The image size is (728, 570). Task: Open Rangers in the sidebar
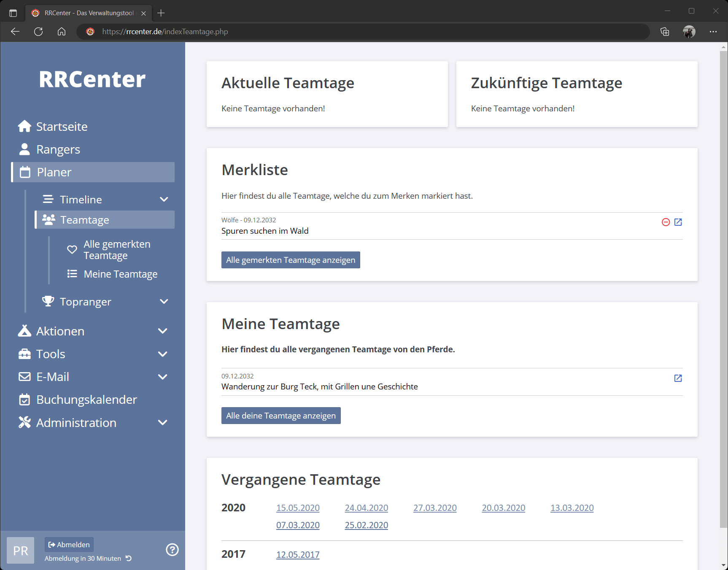point(58,149)
